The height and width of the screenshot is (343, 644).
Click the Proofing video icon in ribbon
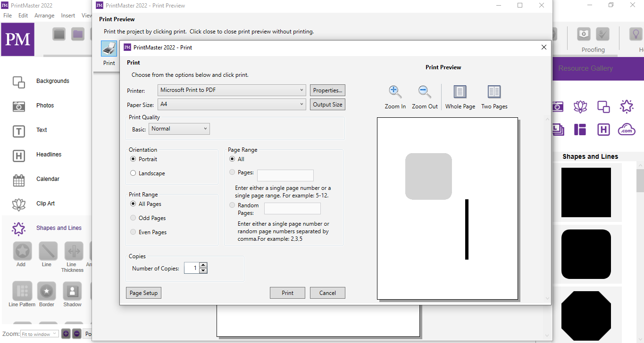tap(584, 33)
